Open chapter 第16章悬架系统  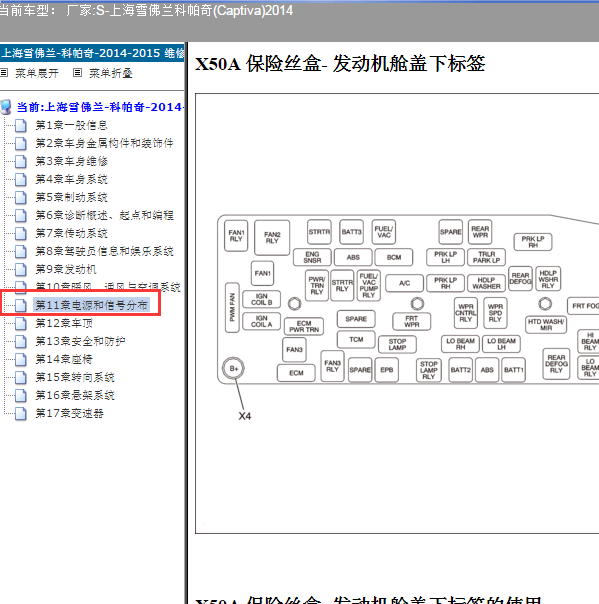75,395
